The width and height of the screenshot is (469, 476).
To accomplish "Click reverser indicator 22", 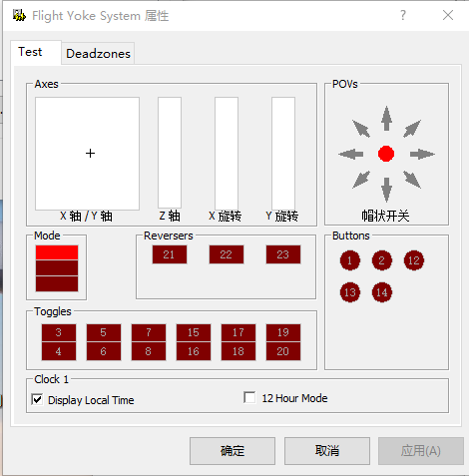I will (x=227, y=254).
